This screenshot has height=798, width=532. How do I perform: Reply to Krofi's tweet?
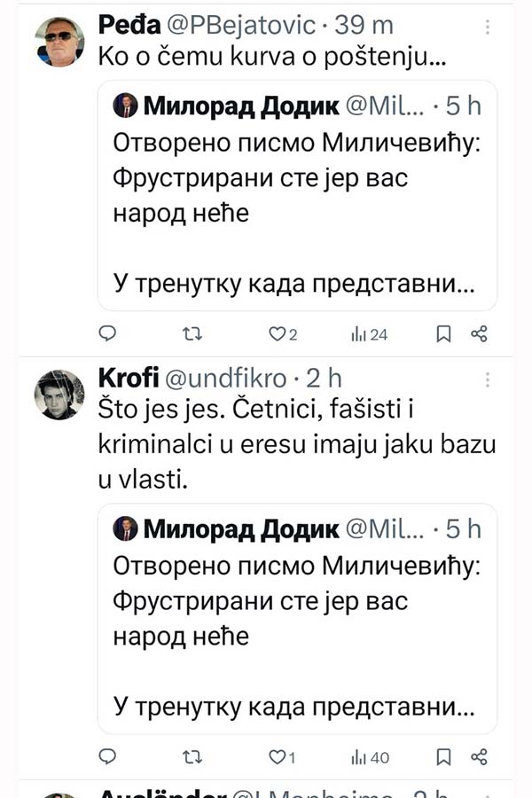(x=107, y=757)
